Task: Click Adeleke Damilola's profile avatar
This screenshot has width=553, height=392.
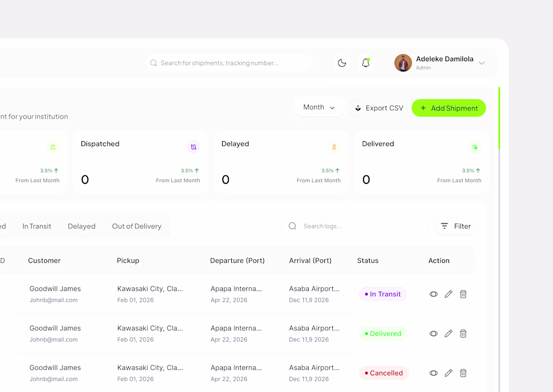Action: (403, 63)
